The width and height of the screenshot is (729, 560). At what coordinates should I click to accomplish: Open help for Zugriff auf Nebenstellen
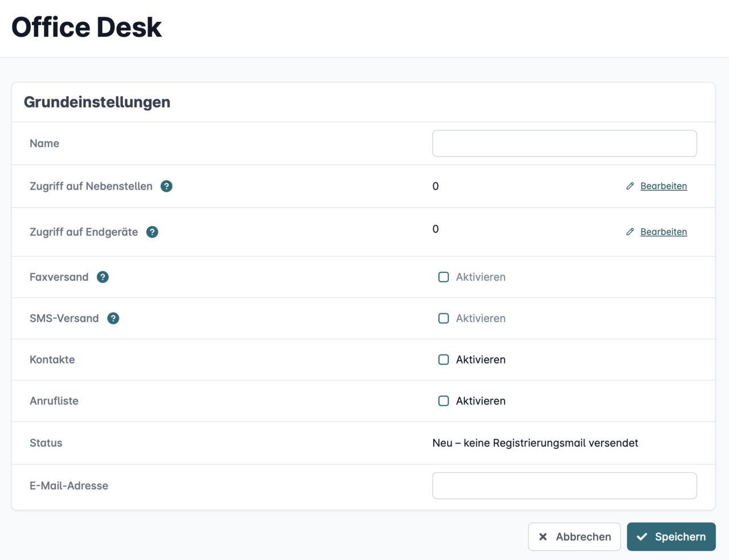[x=166, y=186]
